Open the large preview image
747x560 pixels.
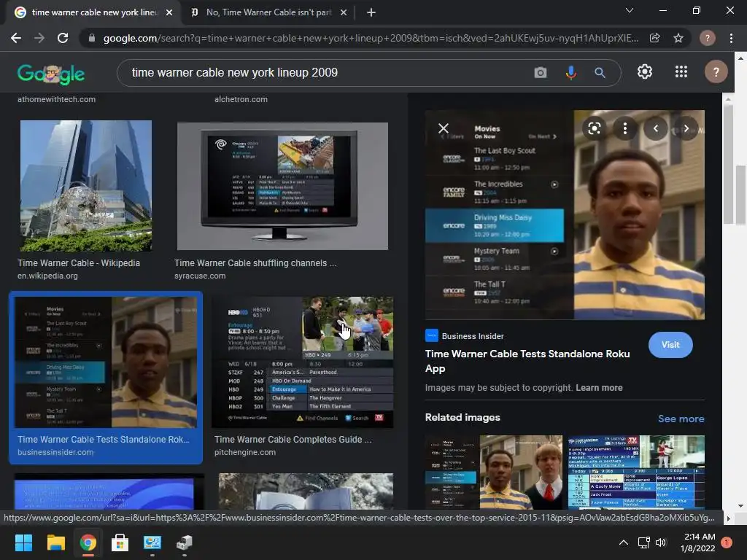coord(565,215)
